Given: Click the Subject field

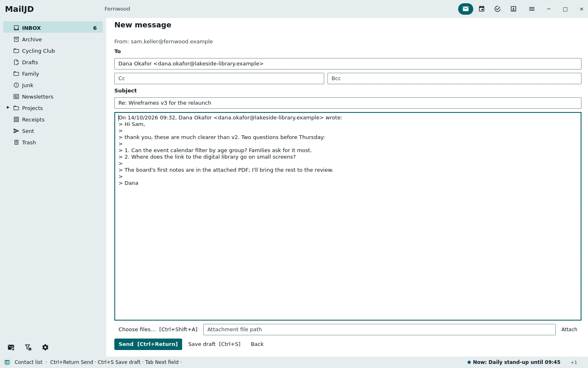Looking at the screenshot, I should point(347,103).
